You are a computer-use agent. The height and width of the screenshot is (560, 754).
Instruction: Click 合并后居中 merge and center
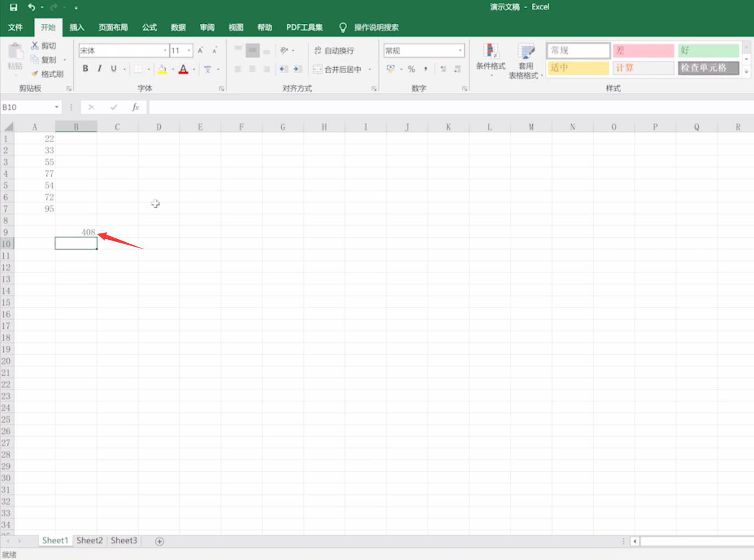click(339, 69)
